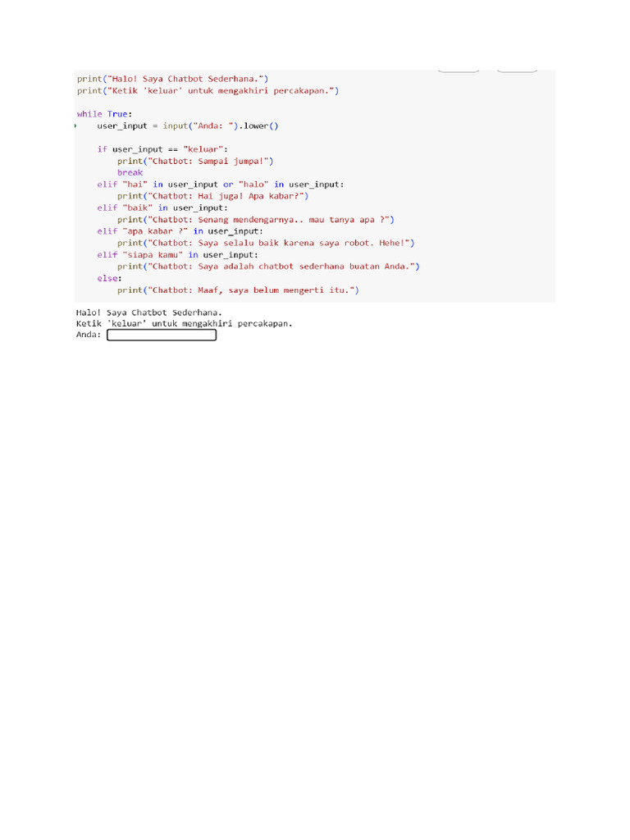Screen dimensions: 630x840
Task: Click the code line print("Halo! Saya Chatbot Sederhana.")
Action: [x=172, y=79]
